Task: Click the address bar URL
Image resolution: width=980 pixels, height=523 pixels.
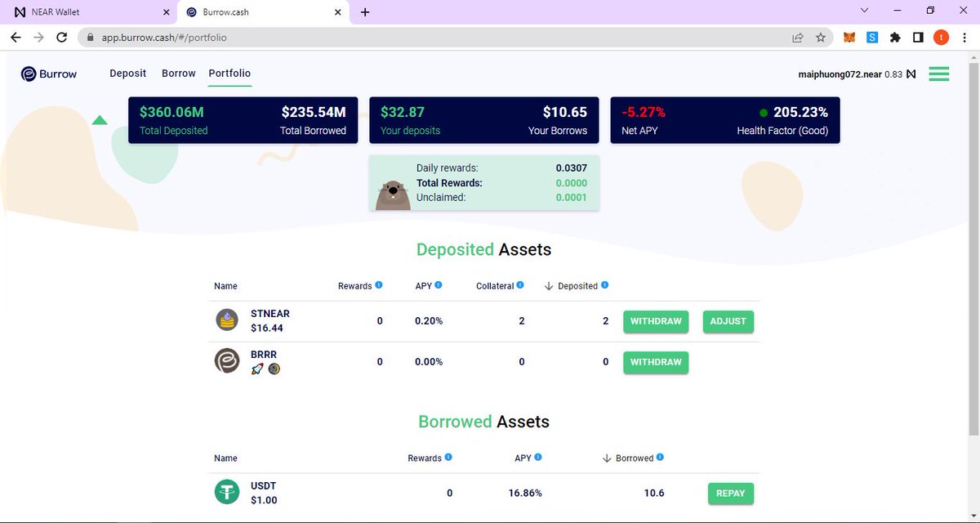Action: pos(163,38)
